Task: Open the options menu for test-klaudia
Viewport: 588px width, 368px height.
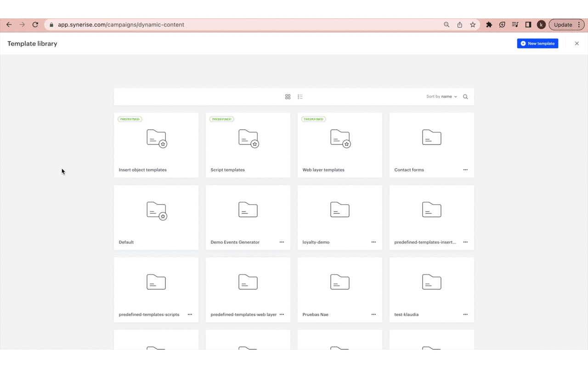Action: point(465,314)
